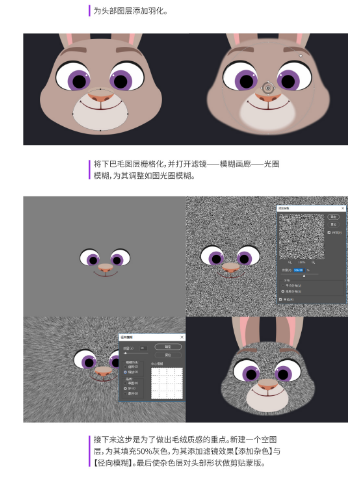
Task: Click the zoom-out magnifier in Add Noise dialog
Action: [x=290, y=262]
